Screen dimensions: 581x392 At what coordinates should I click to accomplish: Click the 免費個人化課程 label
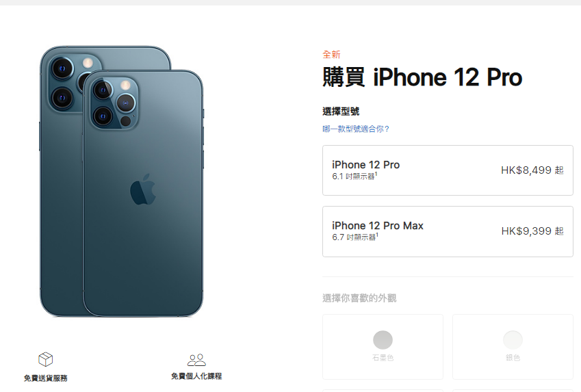coord(196,376)
